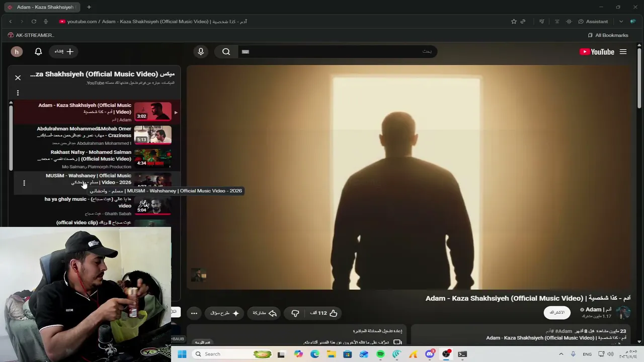Play Abdulrahman Mohammed Craziness playlist thumbnail
This screenshot has width=644, height=362.
click(x=152, y=135)
